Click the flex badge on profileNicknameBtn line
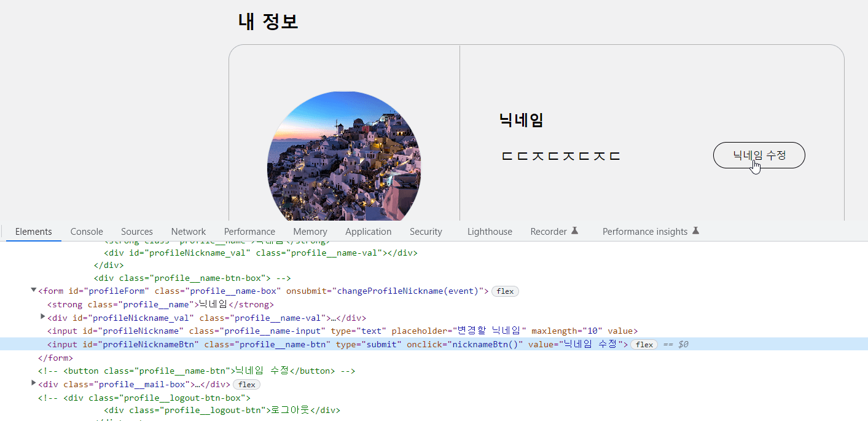The height and width of the screenshot is (421, 868). pos(644,345)
